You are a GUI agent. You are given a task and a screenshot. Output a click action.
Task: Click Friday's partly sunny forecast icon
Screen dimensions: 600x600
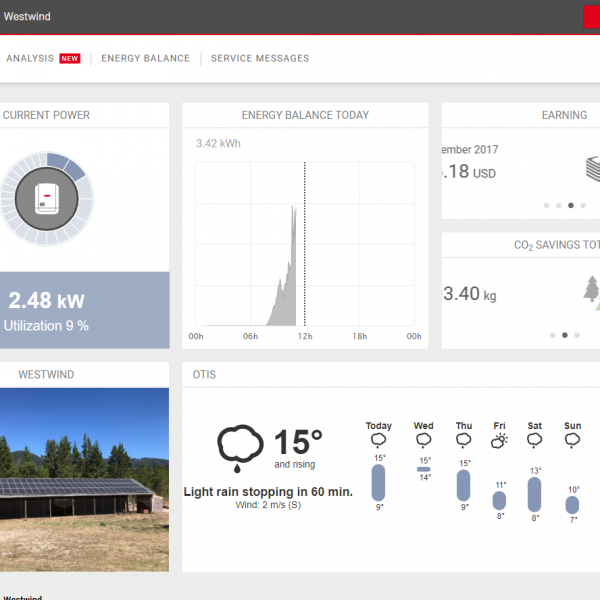(x=499, y=441)
